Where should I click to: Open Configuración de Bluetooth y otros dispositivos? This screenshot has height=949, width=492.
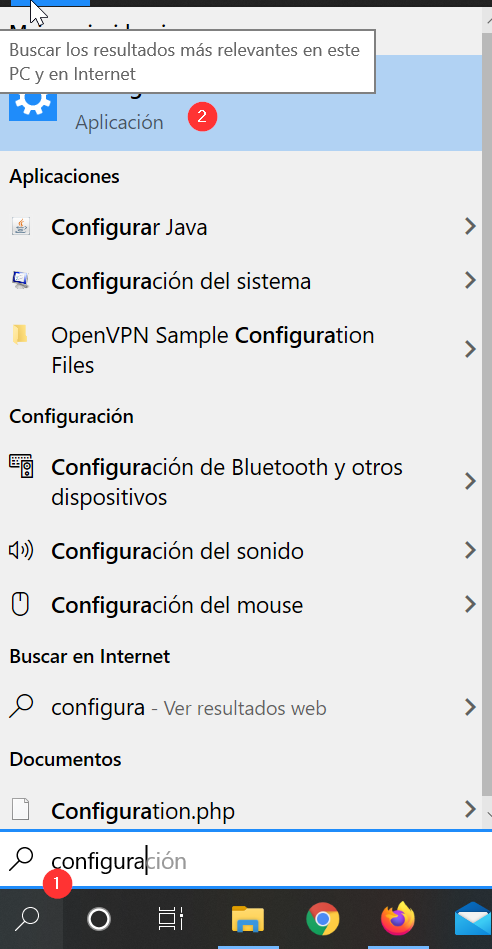(x=241, y=482)
